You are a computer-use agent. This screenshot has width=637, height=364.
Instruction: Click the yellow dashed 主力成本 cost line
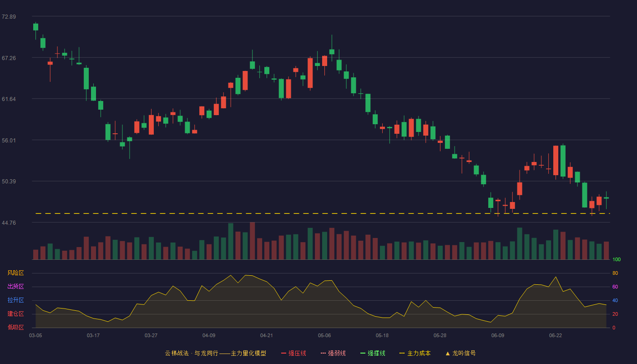[323, 213]
